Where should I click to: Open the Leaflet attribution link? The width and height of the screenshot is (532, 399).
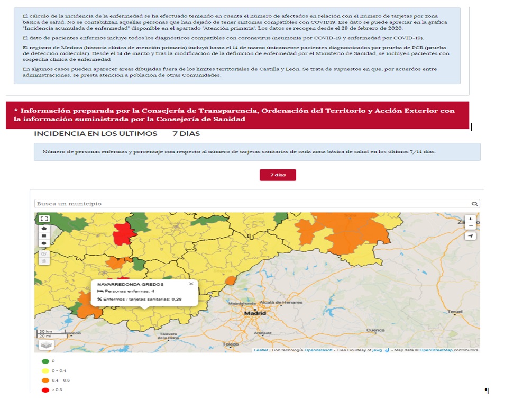click(261, 350)
